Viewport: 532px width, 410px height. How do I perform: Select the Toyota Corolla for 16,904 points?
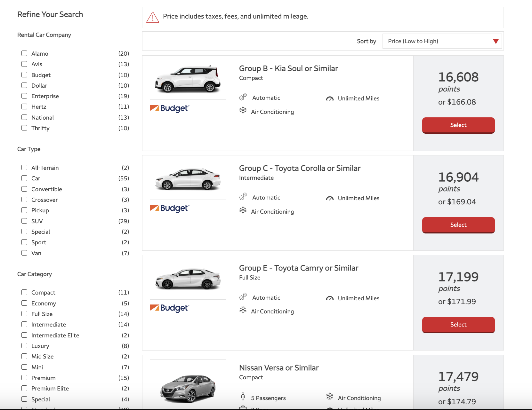[458, 225]
